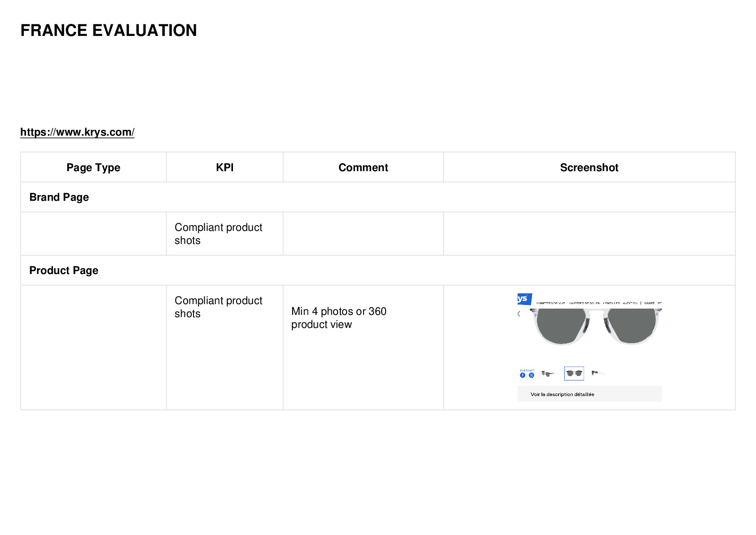The image size is (756, 535).
Task: Click the 'KPI' column header
Action: click(x=225, y=168)
